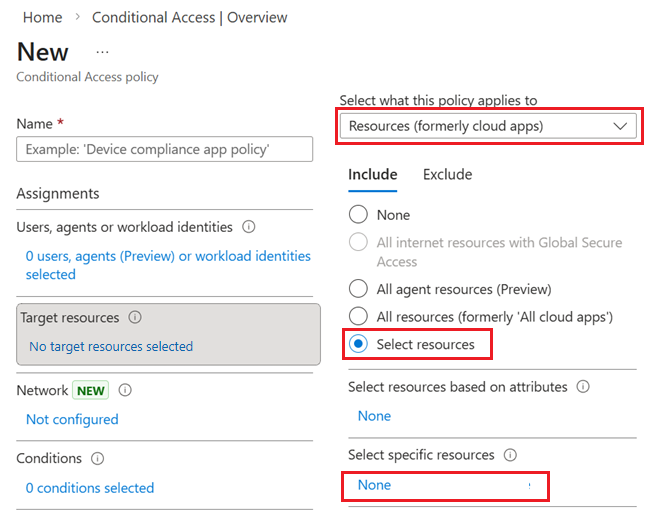
Task: Switch to the Exclude tab
Action: (x=447, y=174)
